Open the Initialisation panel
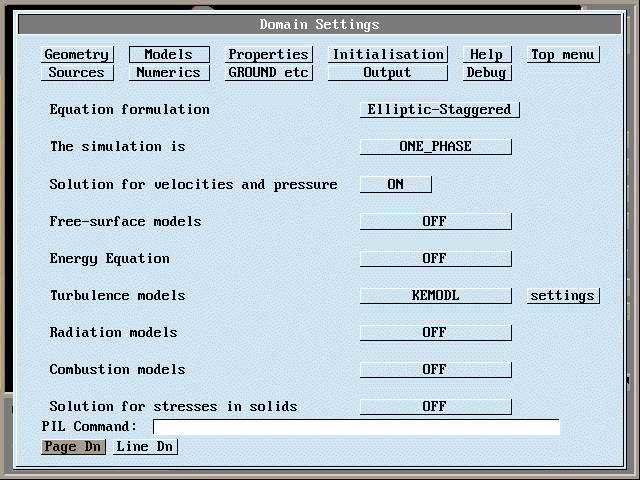This screenshot has width=640, height=480. (x=387, y=55)
